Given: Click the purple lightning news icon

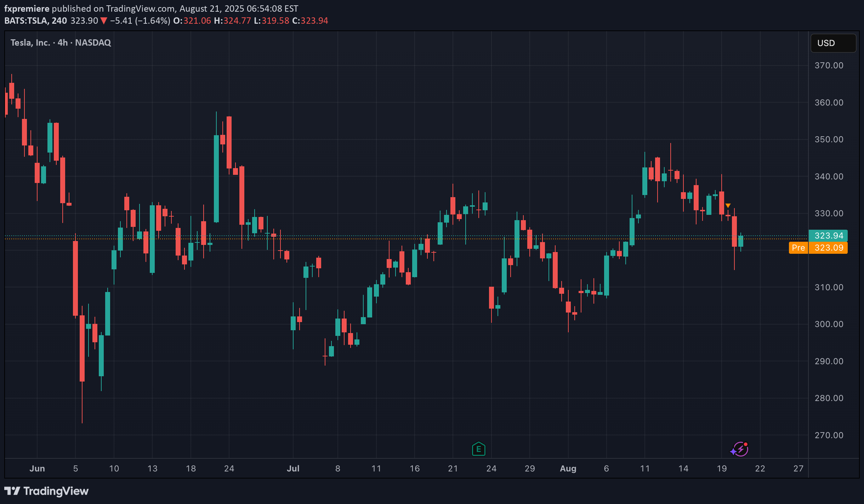Looking at the screenshot, I should [740, 449].
